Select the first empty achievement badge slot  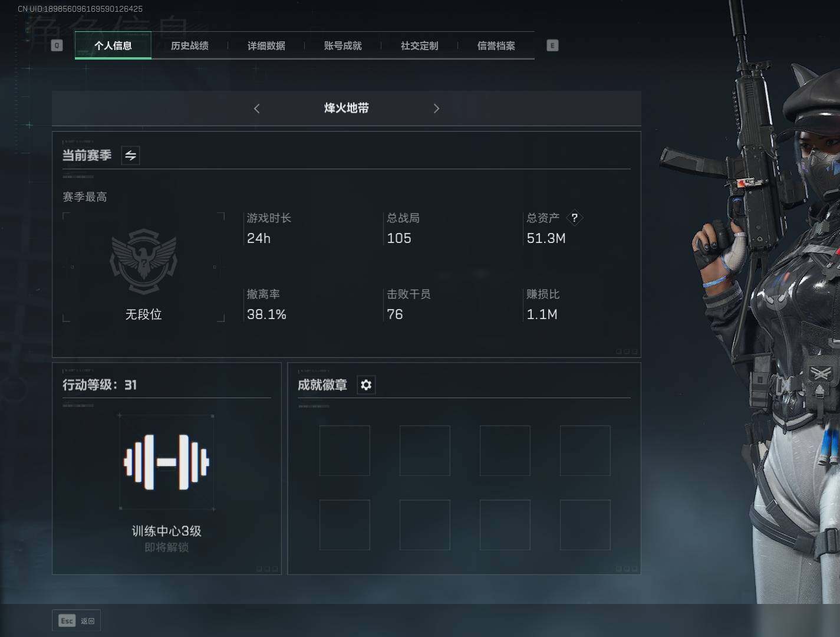345,451
